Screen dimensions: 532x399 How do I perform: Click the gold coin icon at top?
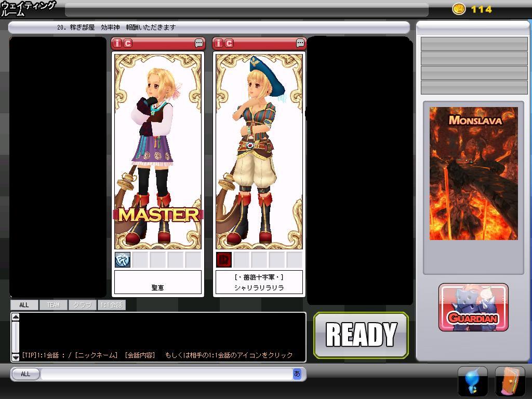point(459,9)
